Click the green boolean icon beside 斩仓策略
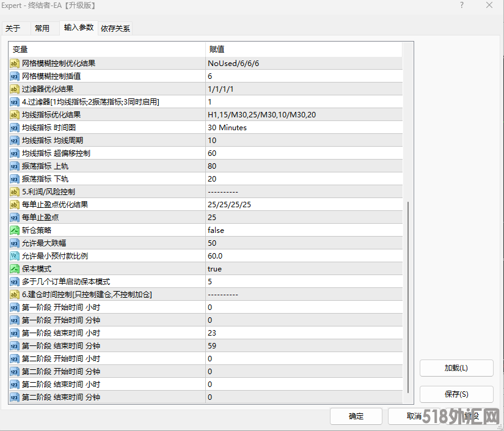 pos(15,230)
